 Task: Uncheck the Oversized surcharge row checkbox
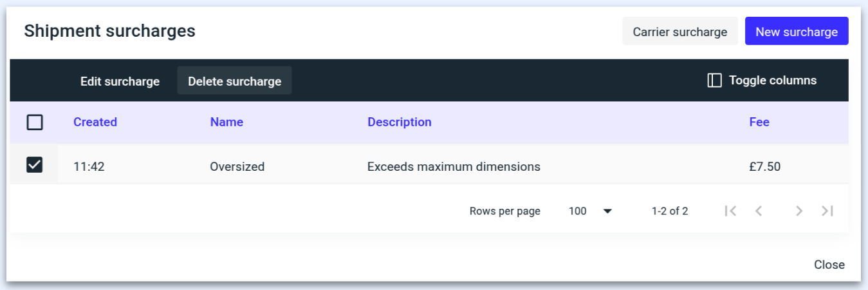[x=35, y=166]
